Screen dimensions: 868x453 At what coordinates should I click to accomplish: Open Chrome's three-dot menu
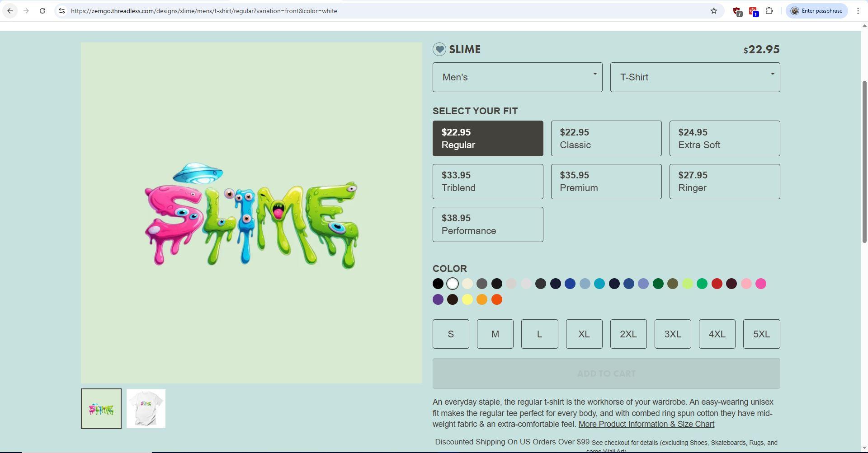point(858,11)
